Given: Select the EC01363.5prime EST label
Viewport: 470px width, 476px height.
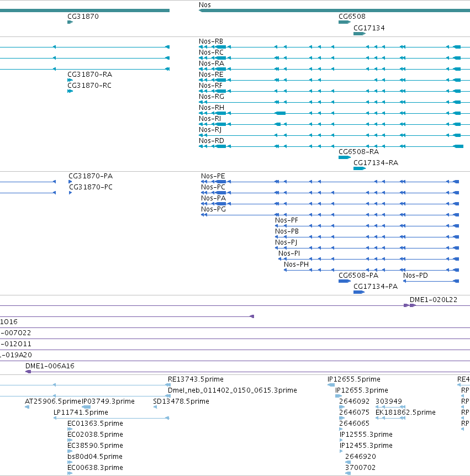Looking at the screenshot, I should click(95, 423).
